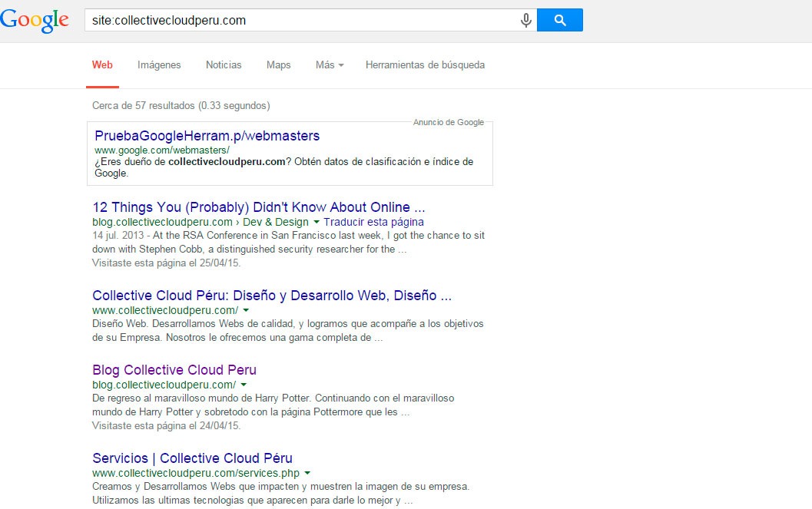Click the 'Cerca de 57 resultados' text
The width and height of the screenshot is (812, 509).
181,105
